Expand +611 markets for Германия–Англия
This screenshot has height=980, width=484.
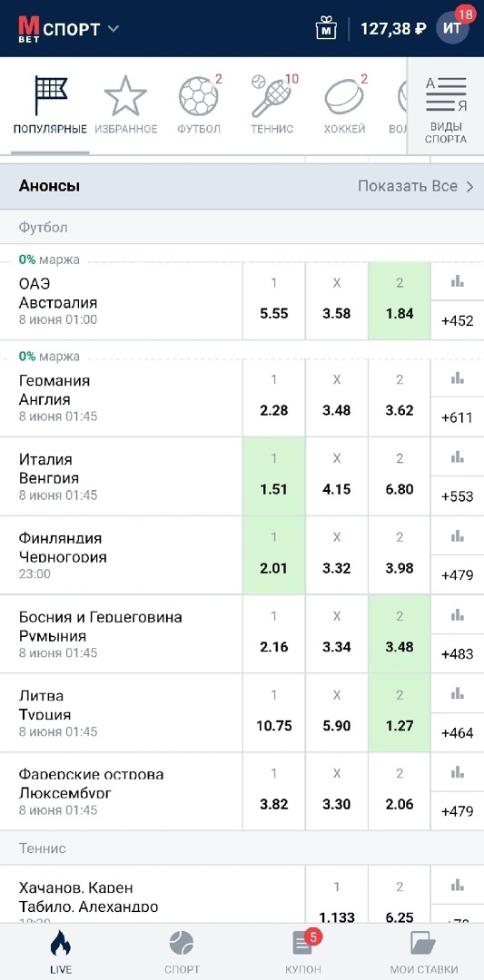point(457,417)
